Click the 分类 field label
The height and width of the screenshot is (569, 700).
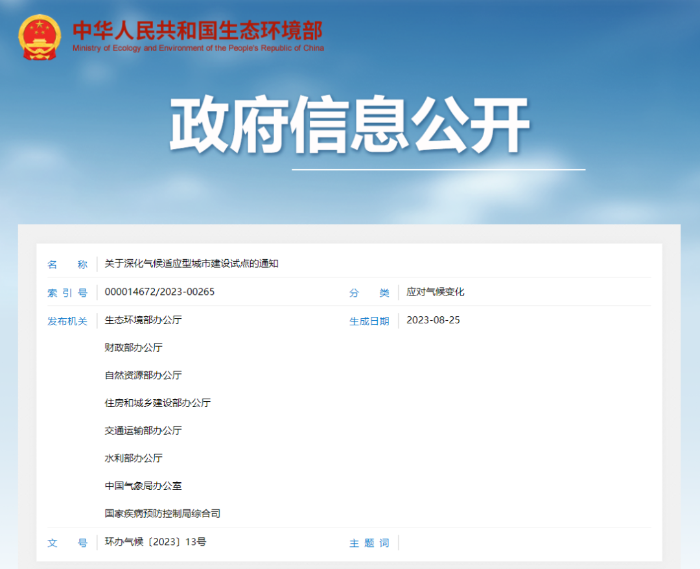pos(369,292)
